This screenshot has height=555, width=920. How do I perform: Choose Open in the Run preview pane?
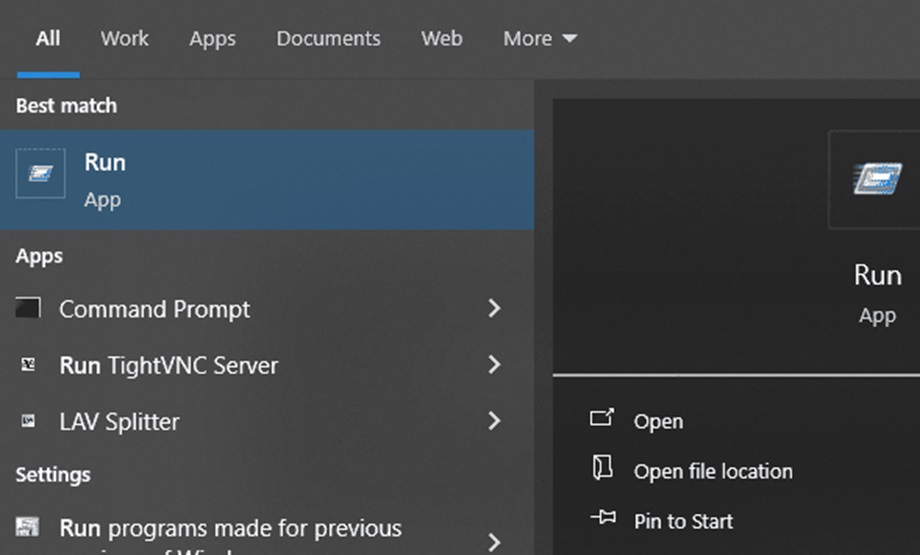click(658, 421)
